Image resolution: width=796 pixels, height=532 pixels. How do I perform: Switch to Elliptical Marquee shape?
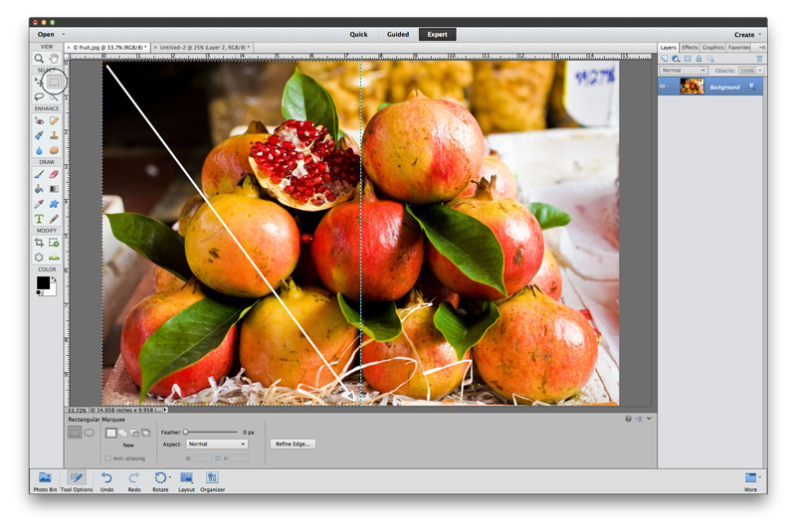pos(89,433)
